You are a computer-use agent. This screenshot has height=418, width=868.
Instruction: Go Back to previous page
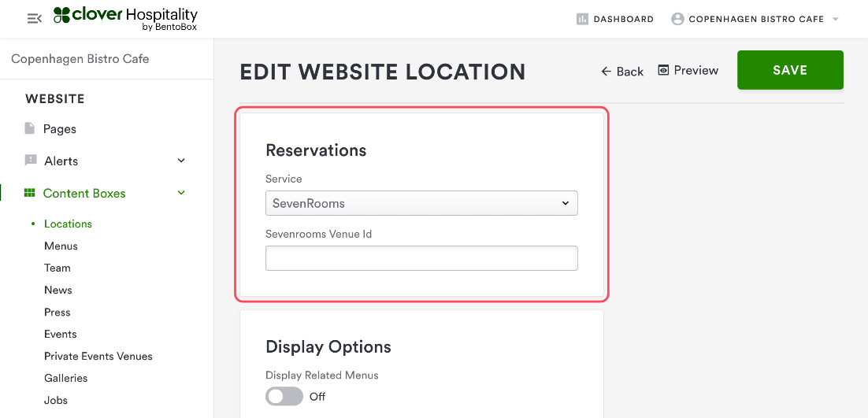622,71
